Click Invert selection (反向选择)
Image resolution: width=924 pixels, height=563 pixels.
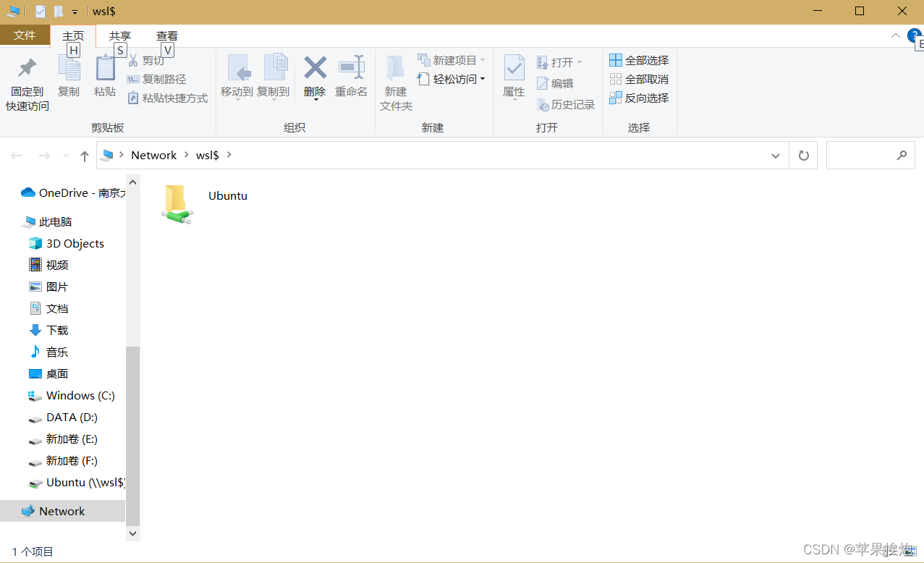(x=639, y=98)
